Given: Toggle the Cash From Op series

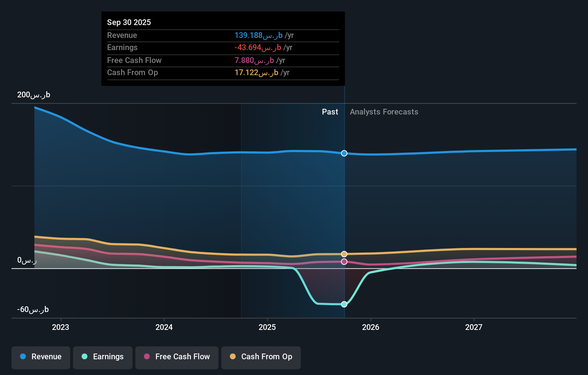Looking at the screenshot, I should tap(261, 357).
